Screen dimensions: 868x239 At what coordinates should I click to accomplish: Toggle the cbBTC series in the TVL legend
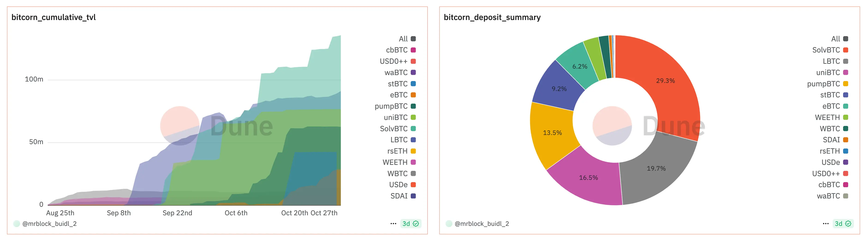[x=400, y=50]
